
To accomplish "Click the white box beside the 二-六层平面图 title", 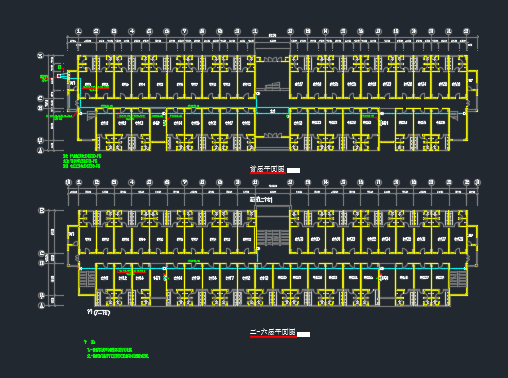I will pyautogui.click(x=303, y=334).
